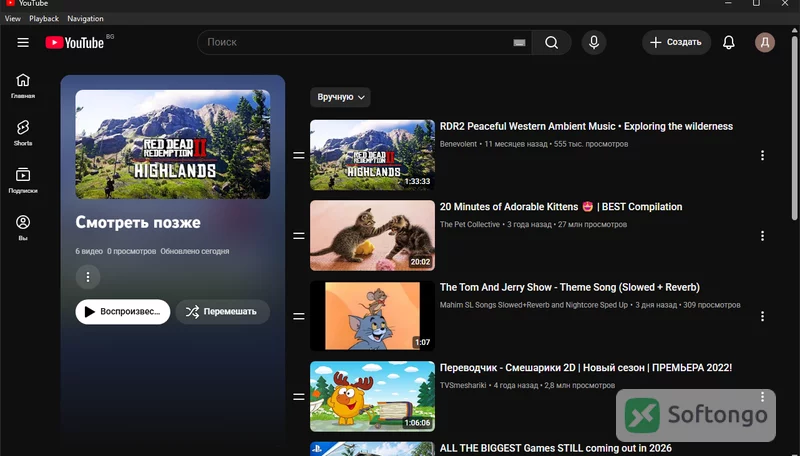
Task: Open the Navigation menu
Action: pyautogui.click(x=85, y=18)
